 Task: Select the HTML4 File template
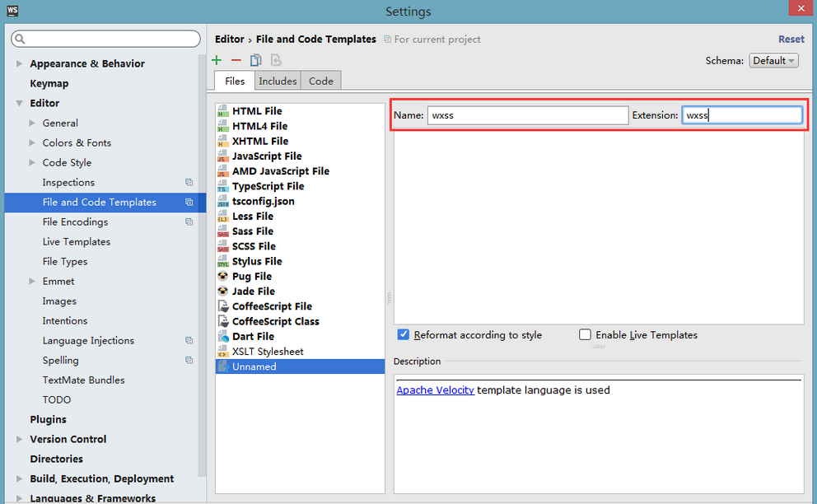click(x=300, y=126)
